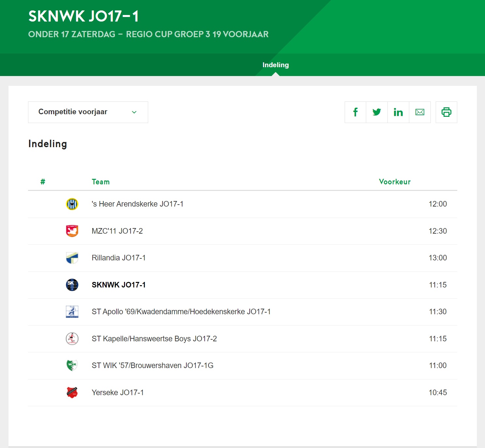
Task: Click 12:30 time for MZC'11
Action: [x=438, y=231]
